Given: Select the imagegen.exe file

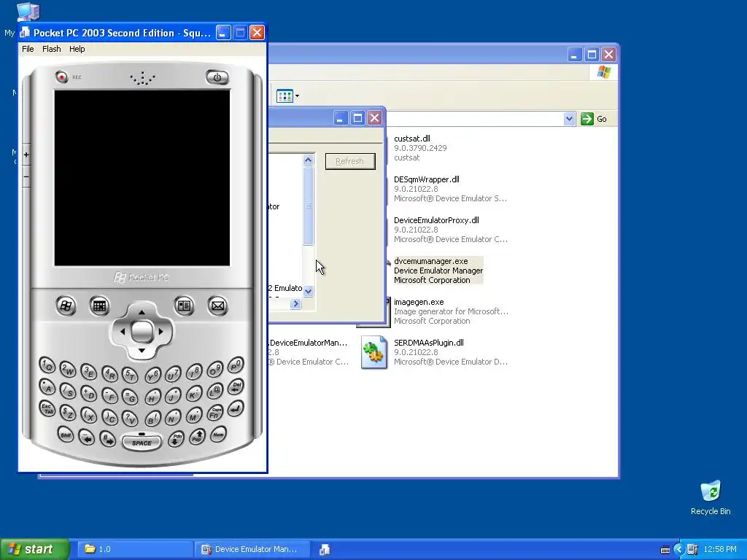Looking at the screenshot, I should pos(419,303).
